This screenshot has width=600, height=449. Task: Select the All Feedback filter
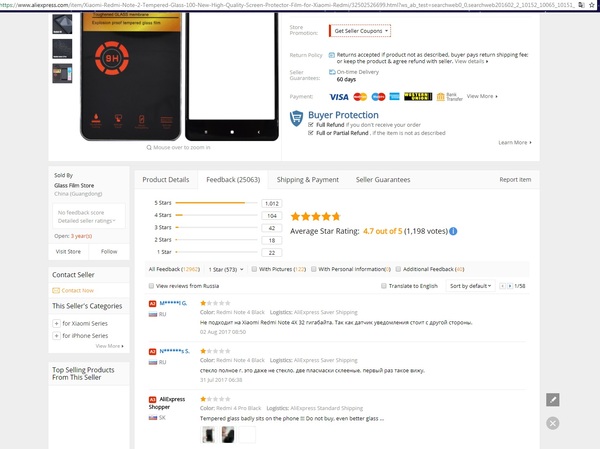(x=174, y=269)
